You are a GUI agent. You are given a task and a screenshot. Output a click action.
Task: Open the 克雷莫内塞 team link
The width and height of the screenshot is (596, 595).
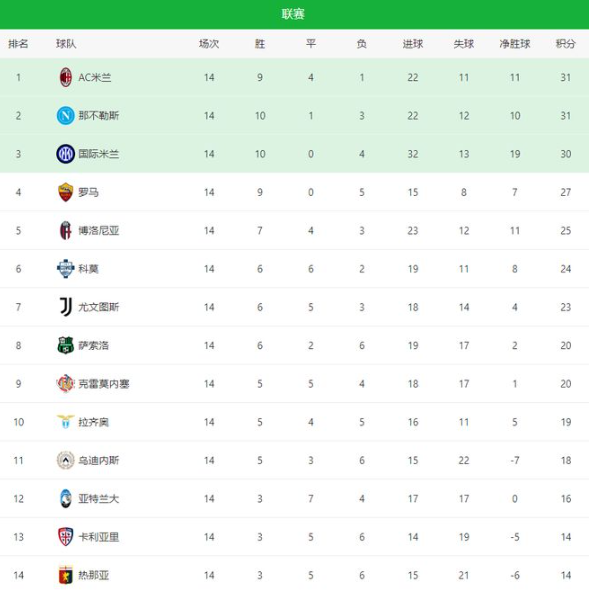pyautogui.click(x=104, y=384)
